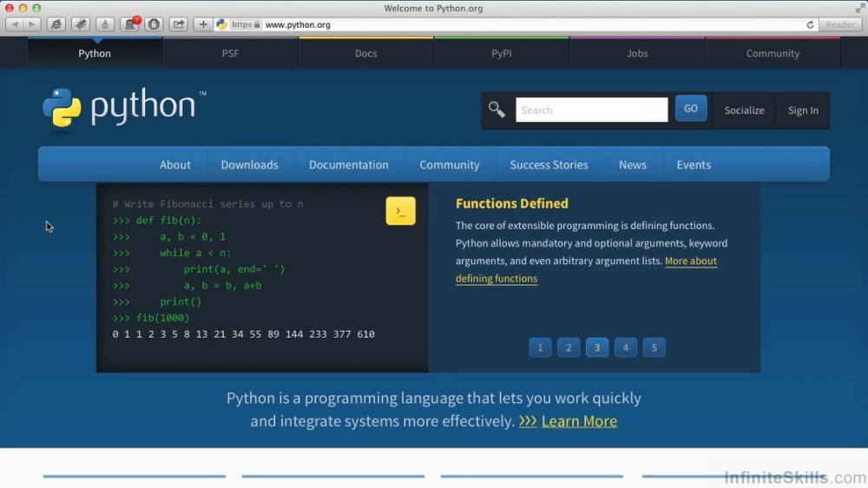This screenshot has width=868, height=488.
Task: Switch to the PyPI top tab
Action: pos(502,53)
